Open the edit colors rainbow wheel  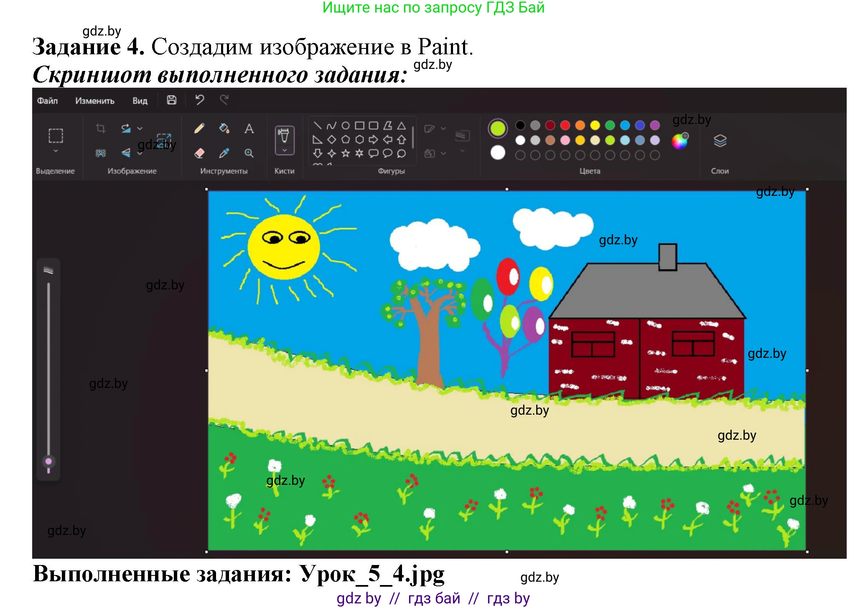(680, 141)
